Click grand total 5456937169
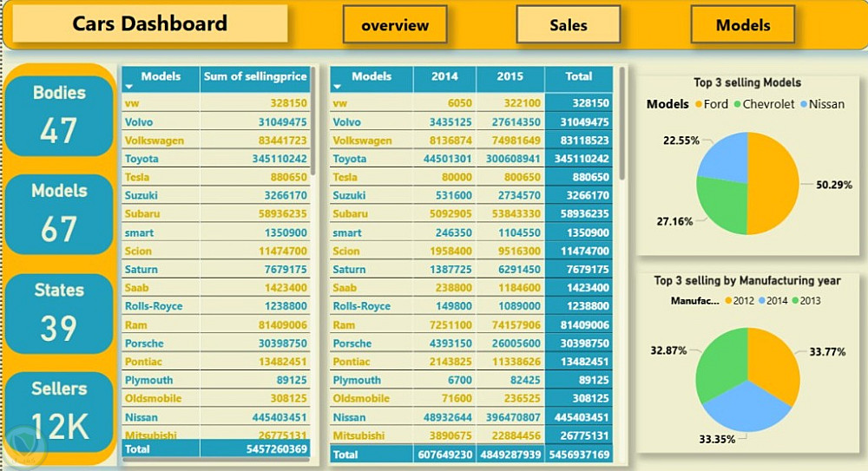The image size is (868, 471). 579,455
